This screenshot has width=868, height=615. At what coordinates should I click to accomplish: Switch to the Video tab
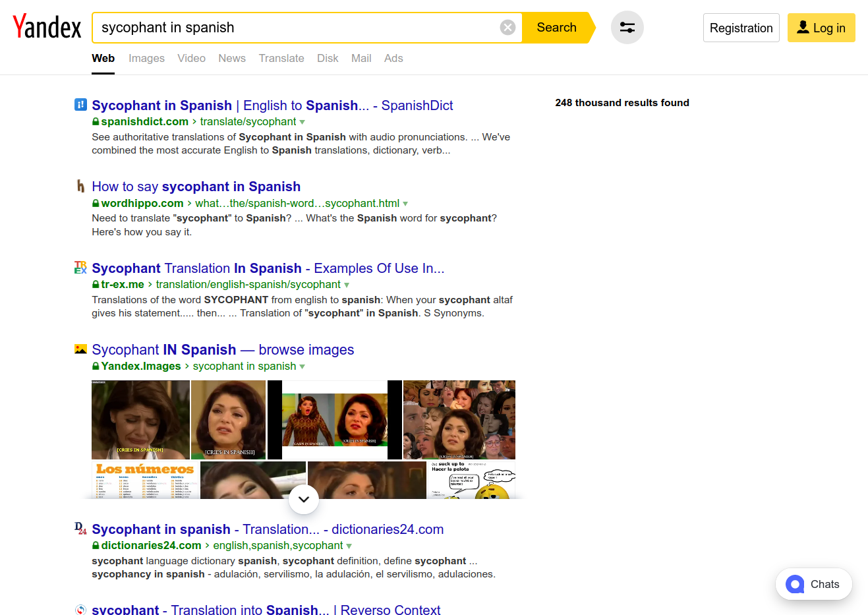(191, 58)
